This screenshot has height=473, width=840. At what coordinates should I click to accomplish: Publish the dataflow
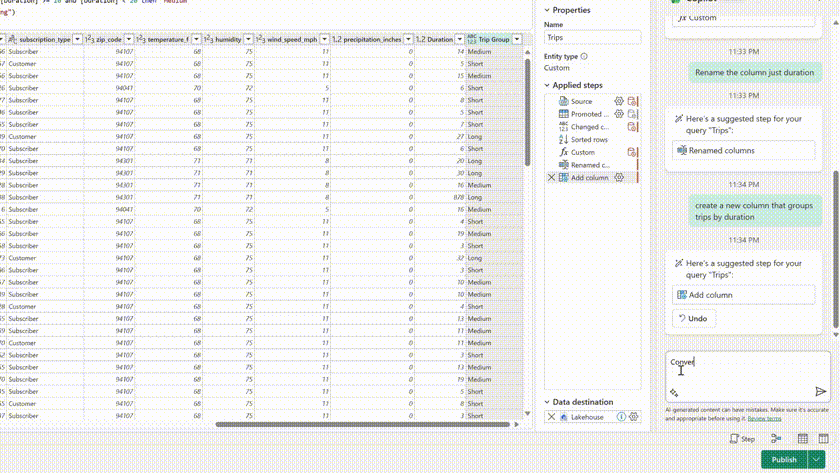tap(784, 459)
